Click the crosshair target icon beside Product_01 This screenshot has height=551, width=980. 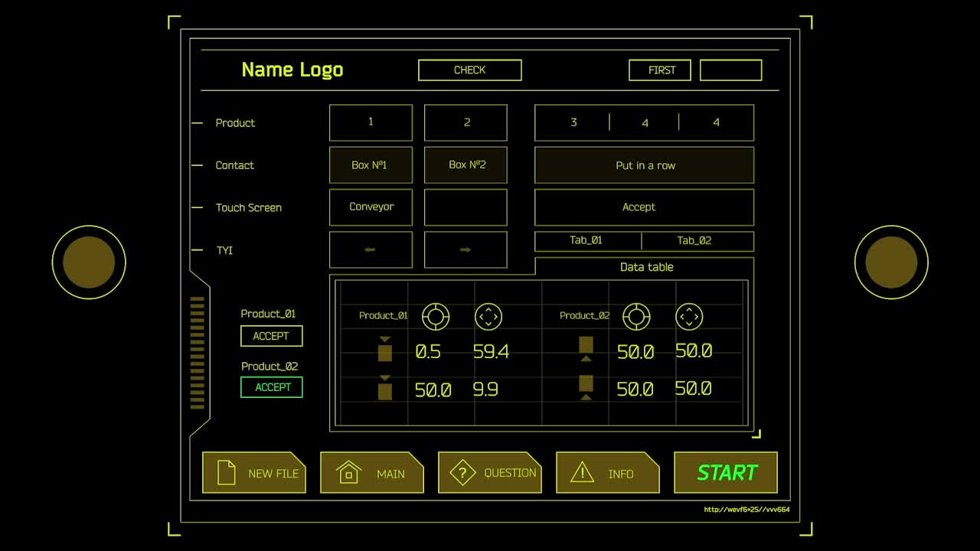pos(436,316)
